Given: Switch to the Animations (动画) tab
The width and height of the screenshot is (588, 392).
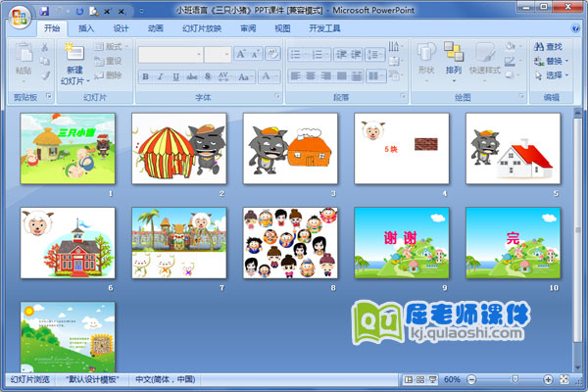Looking at the screenshot, I should tap(155, 29).
